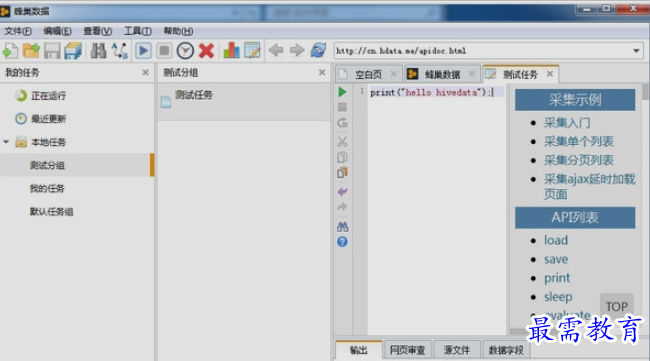This screenshot has height=361, width=650.
Task: Click the new task icon in toolbar
Action: (10, 51)
